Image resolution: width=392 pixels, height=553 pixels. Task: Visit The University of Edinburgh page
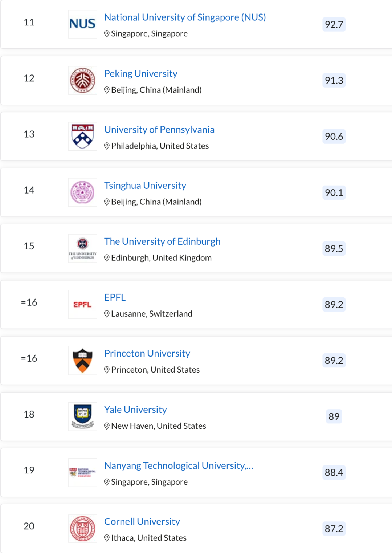click(x=162, y=241)
